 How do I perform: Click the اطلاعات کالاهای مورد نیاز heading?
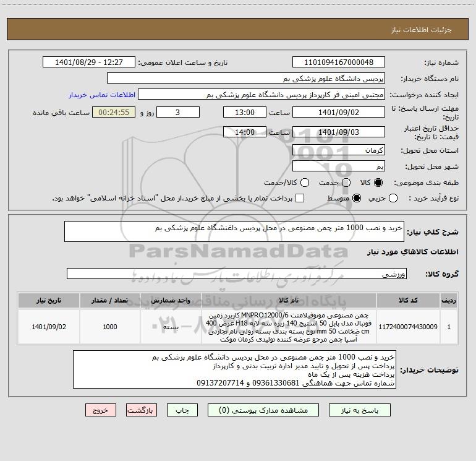(x=413, y=252)
